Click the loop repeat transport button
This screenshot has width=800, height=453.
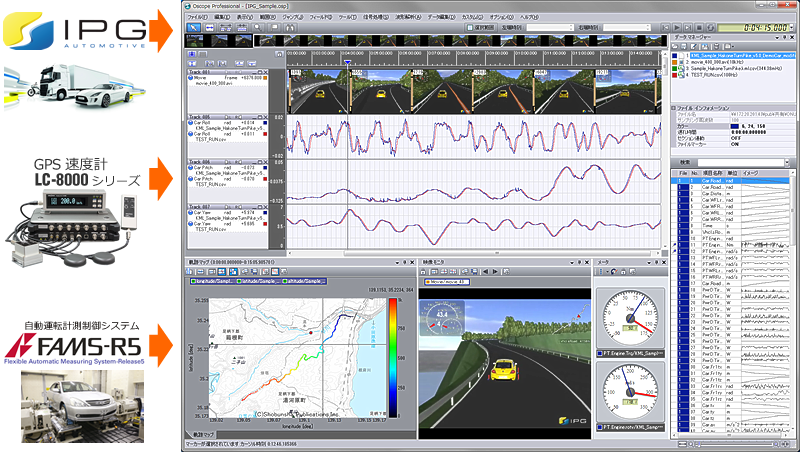(x=711, y=28)
